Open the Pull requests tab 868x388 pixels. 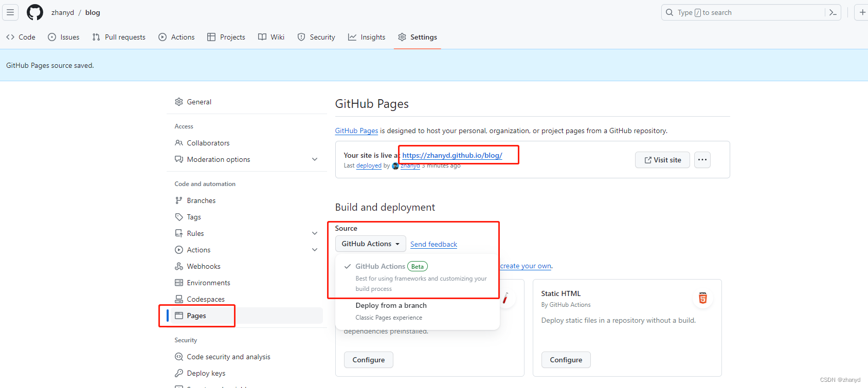point(119,37)
